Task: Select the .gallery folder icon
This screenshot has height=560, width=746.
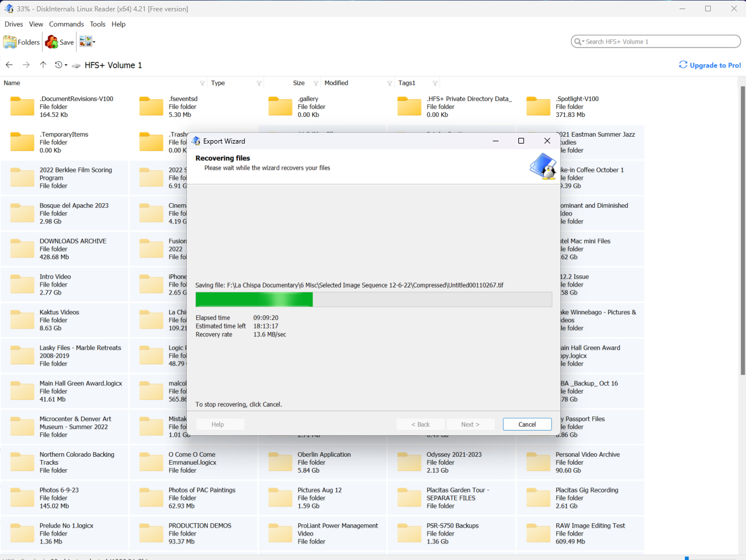Action: click(x=280, y=107)
